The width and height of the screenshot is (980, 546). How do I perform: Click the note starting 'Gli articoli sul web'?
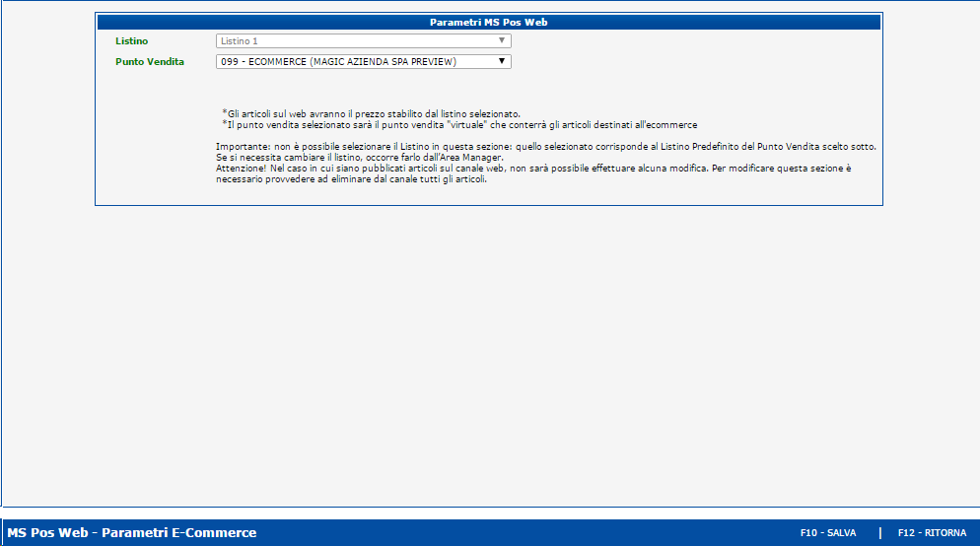372,113
